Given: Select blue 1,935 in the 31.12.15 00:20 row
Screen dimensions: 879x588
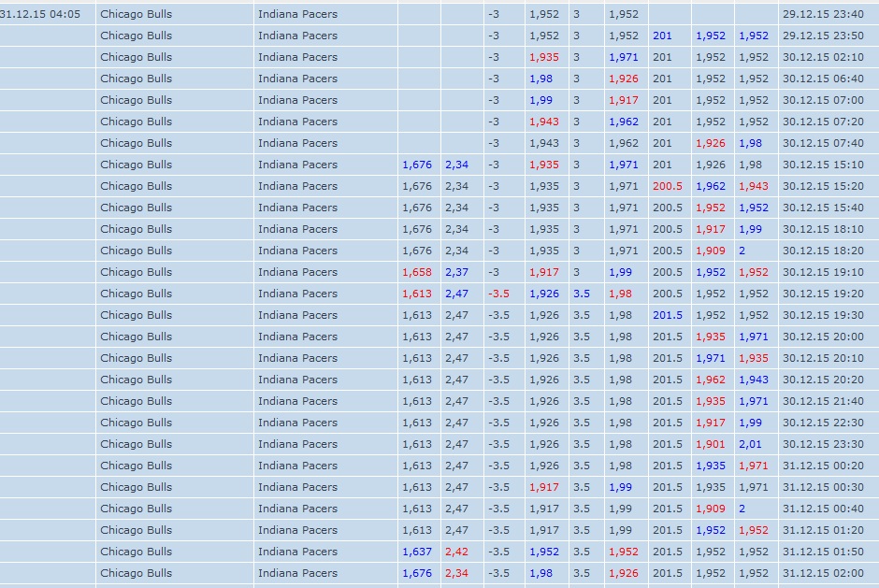Looking at the screenshot, I should (711, 466).
